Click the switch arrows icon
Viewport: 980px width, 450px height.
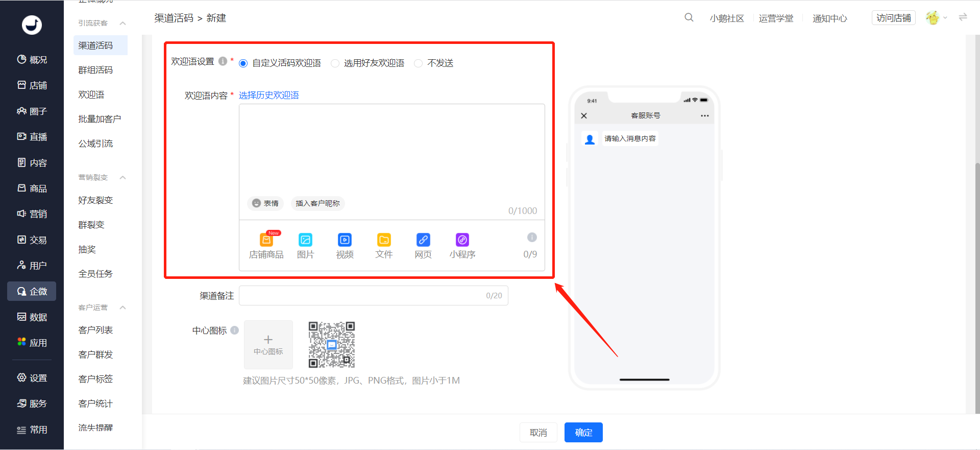963,17
